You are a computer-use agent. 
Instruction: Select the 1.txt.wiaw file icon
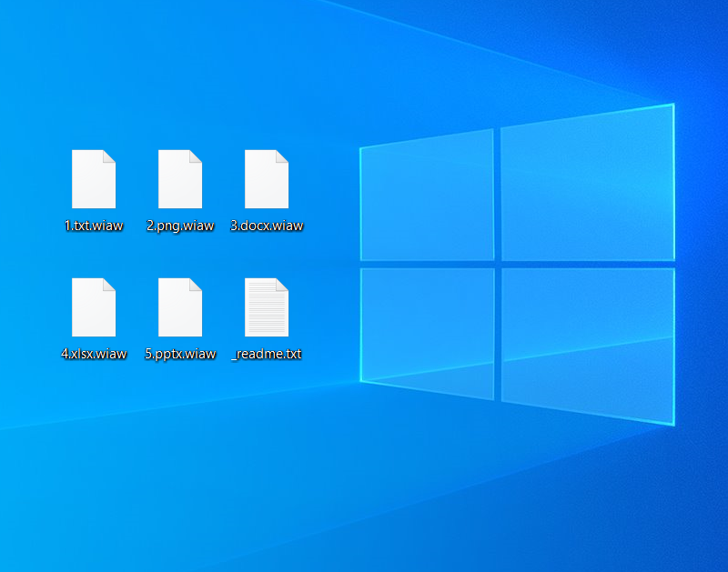[94, 180]
